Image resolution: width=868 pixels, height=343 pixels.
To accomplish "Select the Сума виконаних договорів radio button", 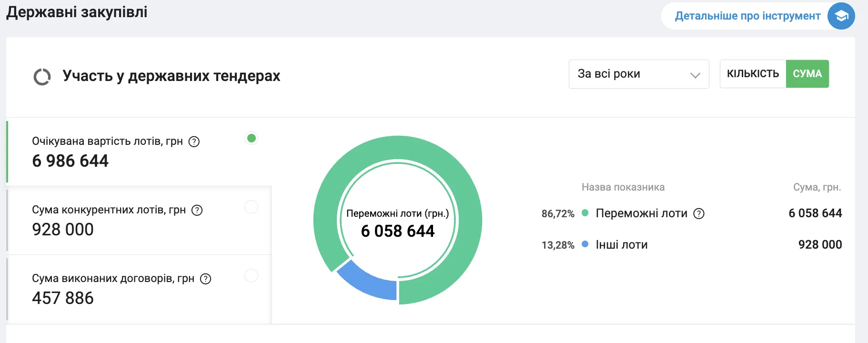I will pos(251,275).
